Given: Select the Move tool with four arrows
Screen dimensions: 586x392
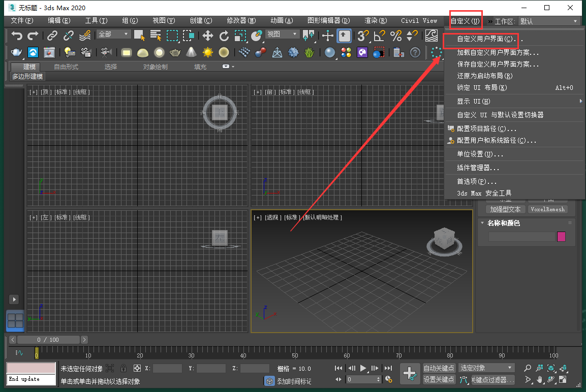Looking at the screenshot, I should pyautogui.click(x=207, y=36).
